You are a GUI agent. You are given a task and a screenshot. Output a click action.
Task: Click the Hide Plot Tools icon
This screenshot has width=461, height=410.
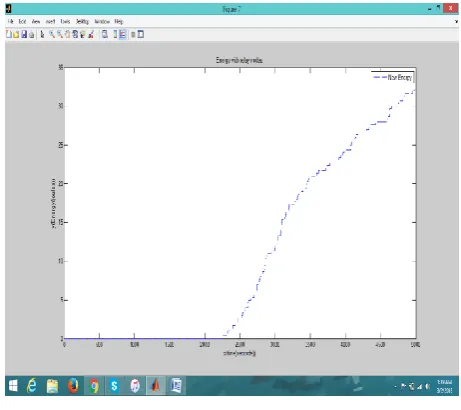pyautogui.click(x=133, y=34)
